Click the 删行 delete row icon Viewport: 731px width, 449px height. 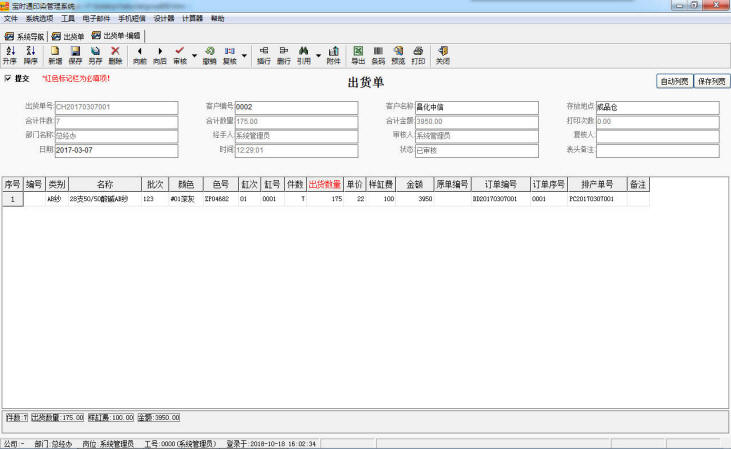(284, 55)
